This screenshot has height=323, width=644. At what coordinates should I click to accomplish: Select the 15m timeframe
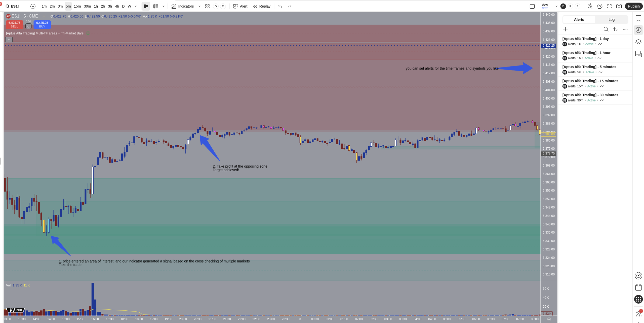point(77,6)
